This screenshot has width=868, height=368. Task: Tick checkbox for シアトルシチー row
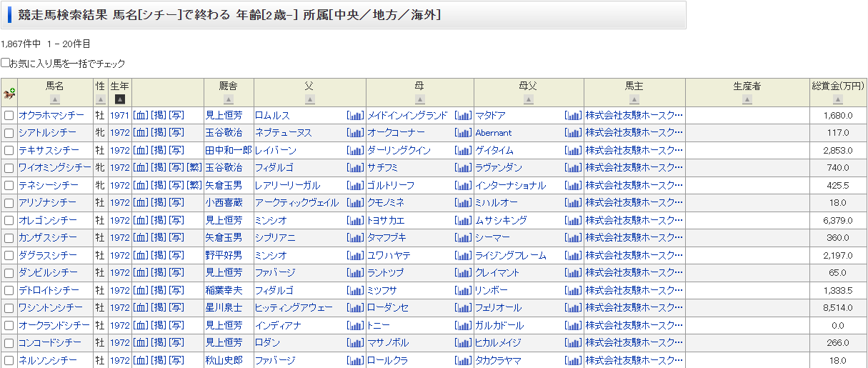(x=9, y=133)
